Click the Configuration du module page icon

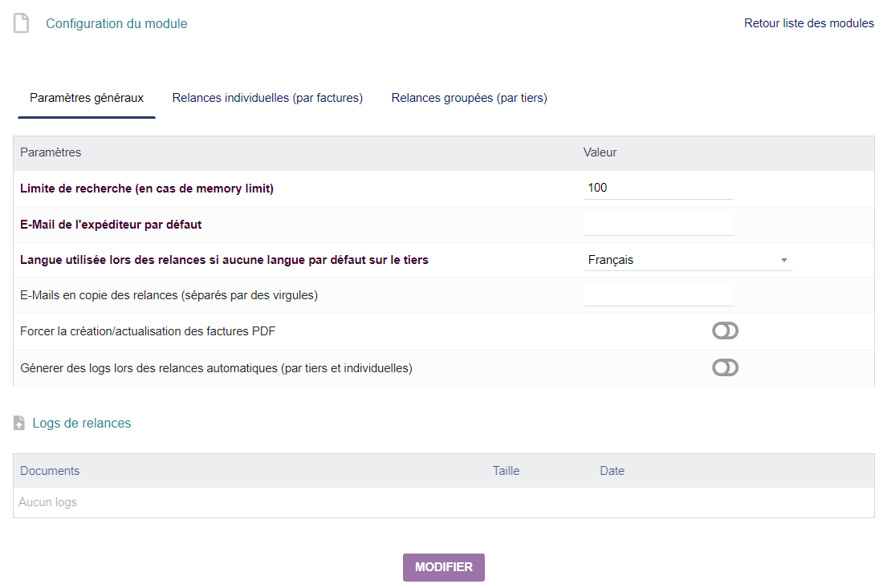click(x=20, y=22)
